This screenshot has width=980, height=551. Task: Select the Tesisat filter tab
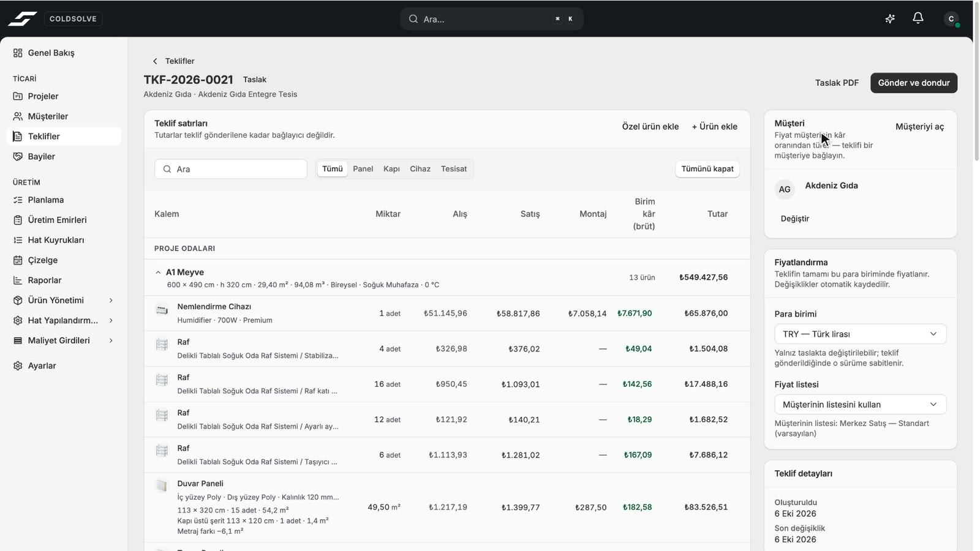(x=454, y=169)
